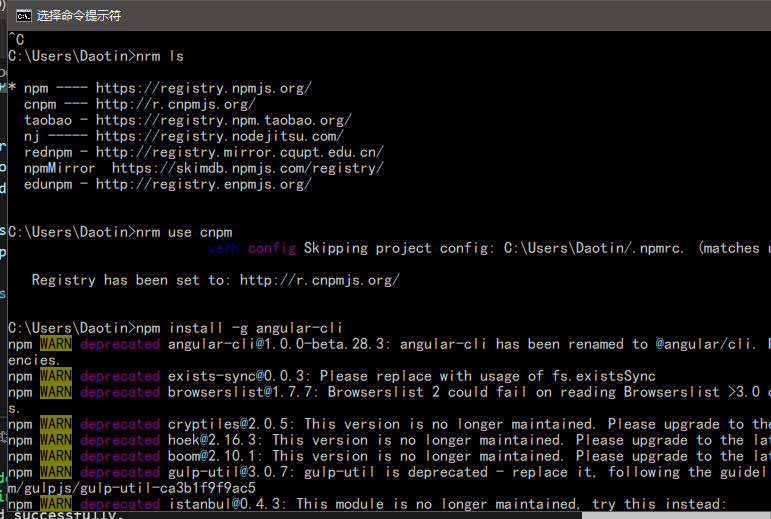Click the Command Prompt icon in title bar

[x=21, y=15]
